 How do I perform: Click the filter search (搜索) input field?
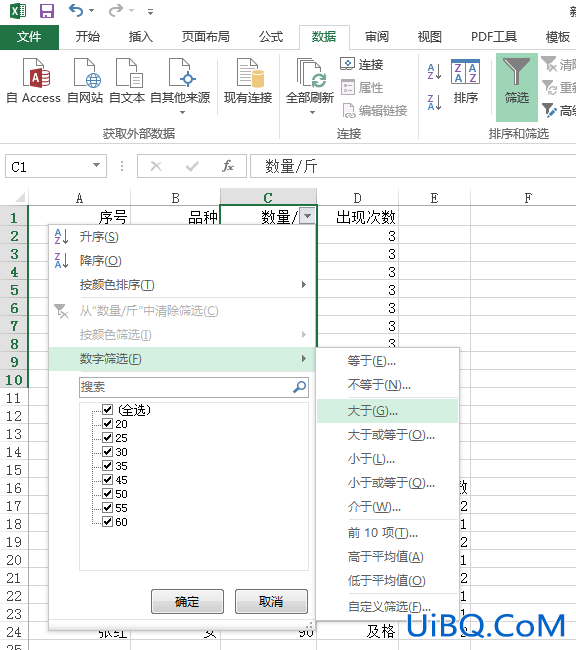[194, 387]
